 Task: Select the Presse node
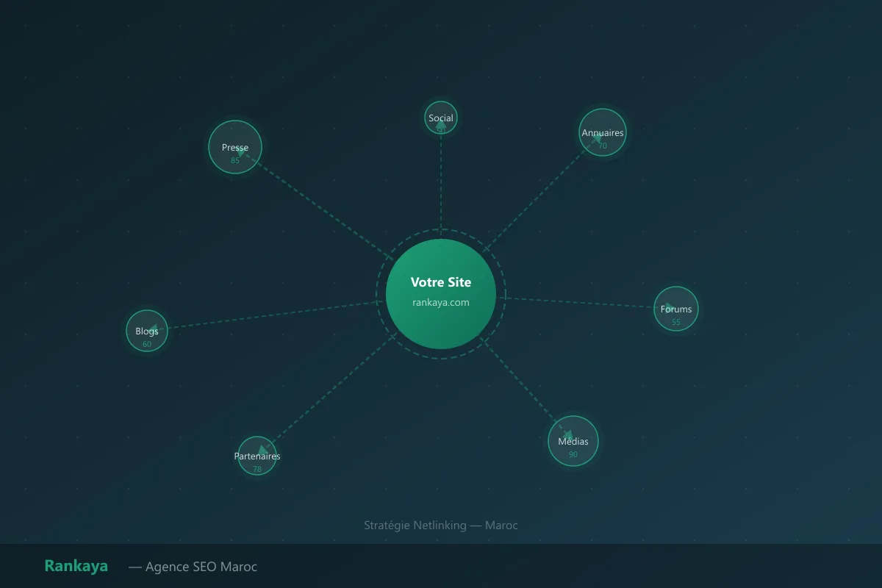click(x=235, y=147)
